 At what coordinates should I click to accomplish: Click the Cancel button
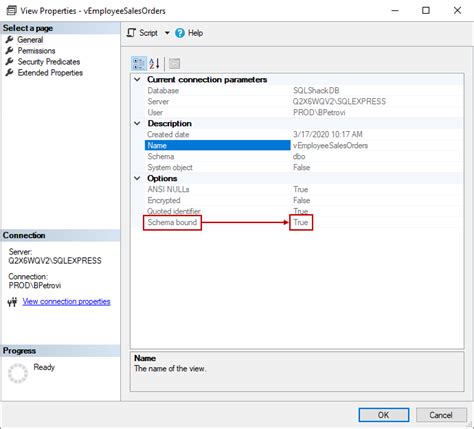441,415
